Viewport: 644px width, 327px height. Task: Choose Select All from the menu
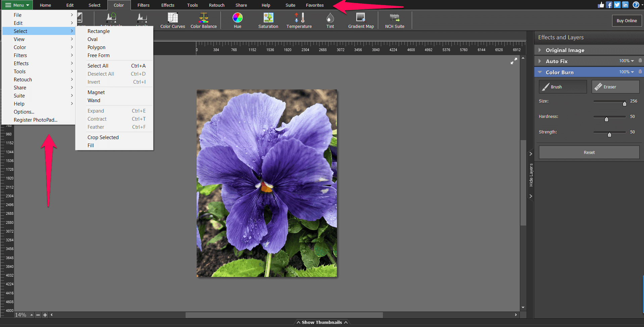pyautogui.click(x=98, y=66)
